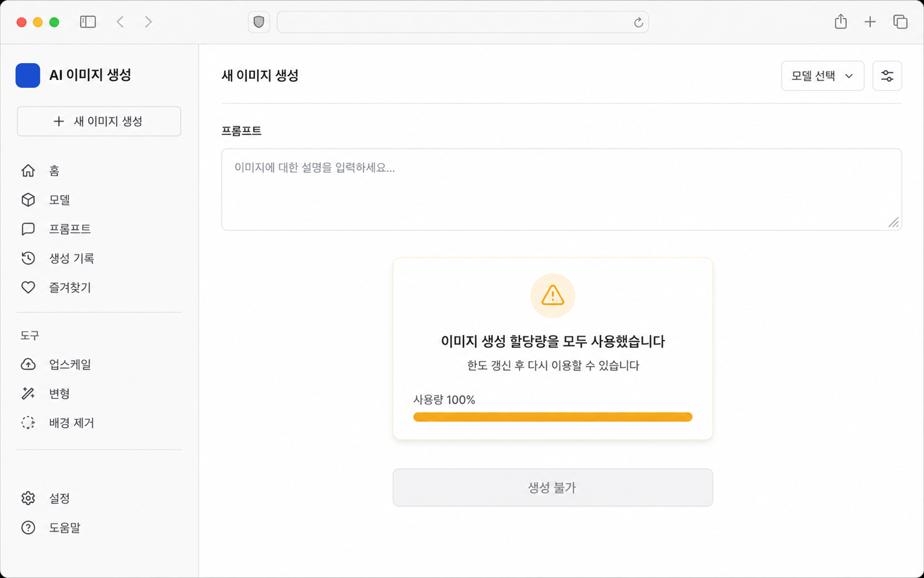Go forward with the browser forward arrow
The width and height of the screenshot is (924, 578).
(x=148, y=22)
